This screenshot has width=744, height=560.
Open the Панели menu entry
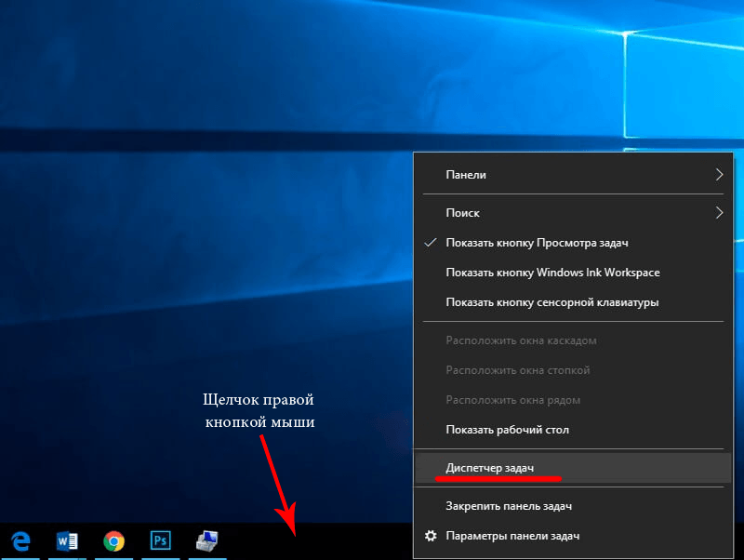(x=466, y=175)
